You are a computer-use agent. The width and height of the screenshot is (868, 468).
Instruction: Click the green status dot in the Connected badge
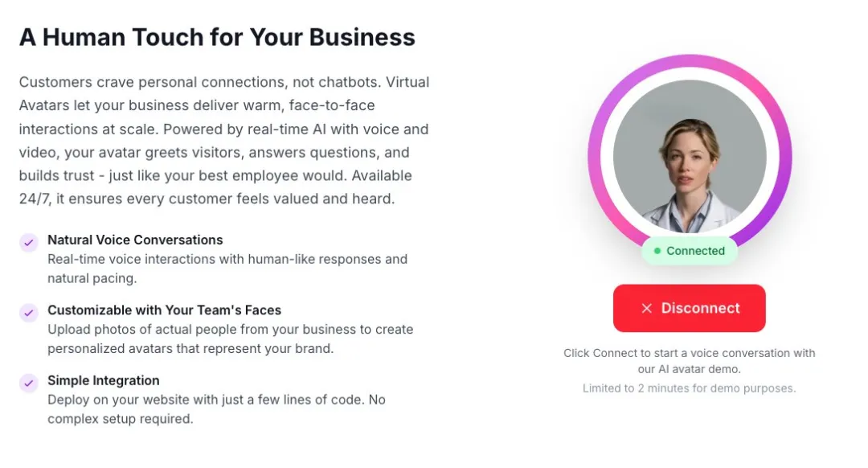[657, 251]
